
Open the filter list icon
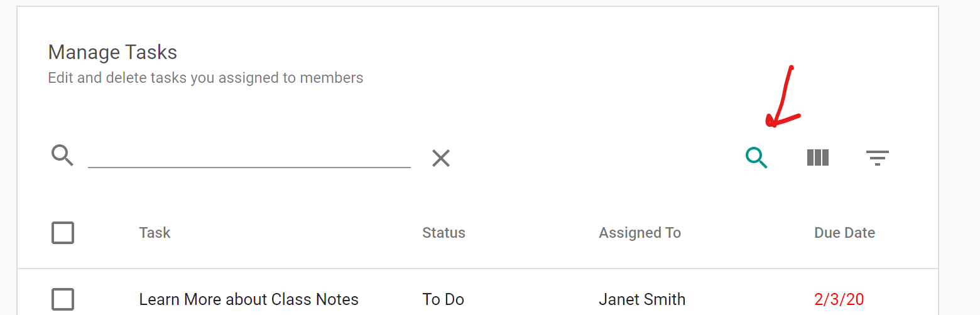[x=878, y=157]
